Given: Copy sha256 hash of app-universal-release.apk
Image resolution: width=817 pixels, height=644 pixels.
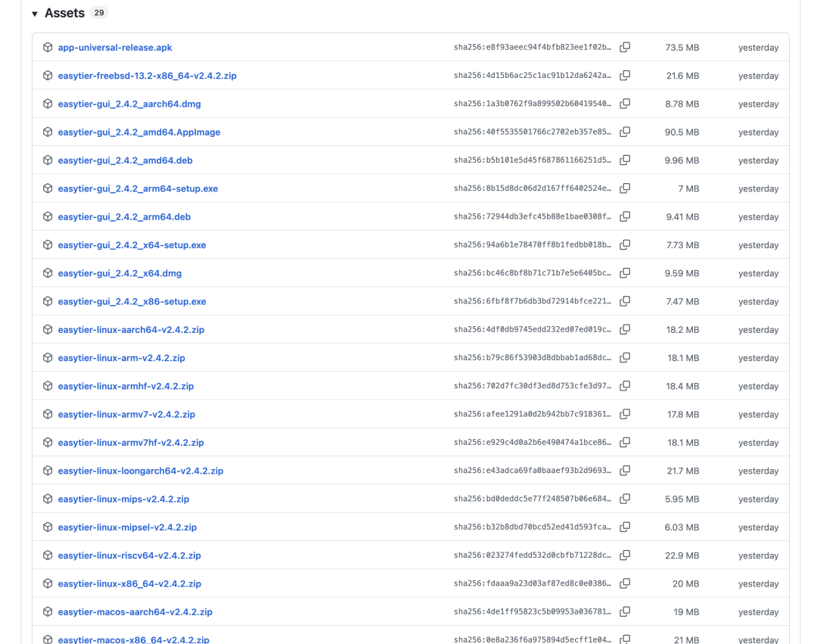Looking at the screenshot, I should coord(625,47).
